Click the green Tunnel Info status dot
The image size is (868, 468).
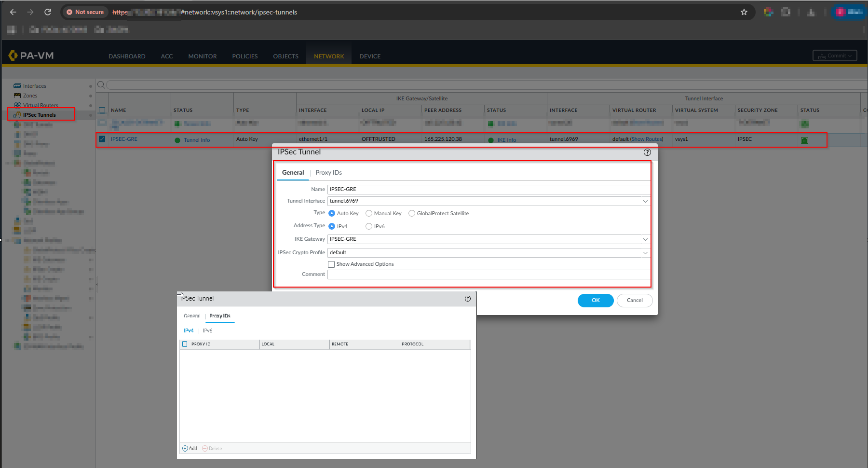177,140
